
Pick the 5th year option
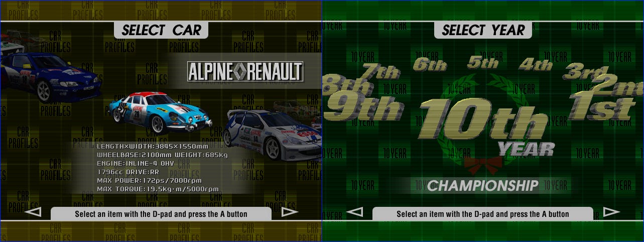(x=483, y=62)
